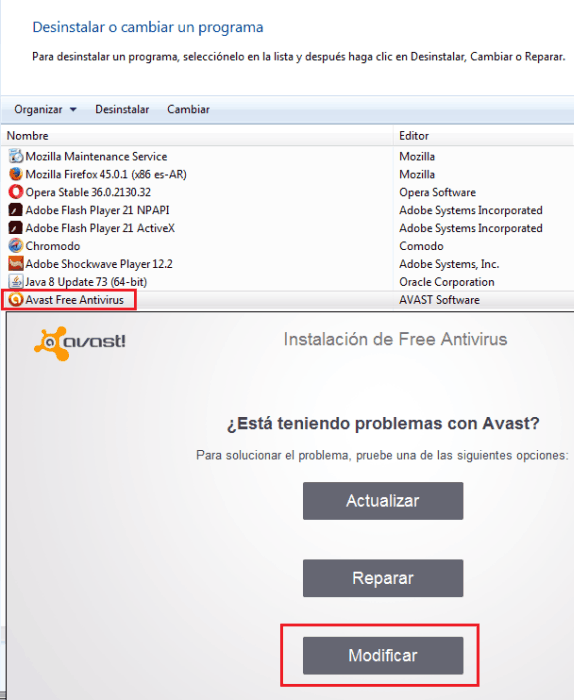This screenshot has height=700, width=574.
Task: Select Adobe Flash Player 21 ActiveX
Action: (x=287, y=228)
